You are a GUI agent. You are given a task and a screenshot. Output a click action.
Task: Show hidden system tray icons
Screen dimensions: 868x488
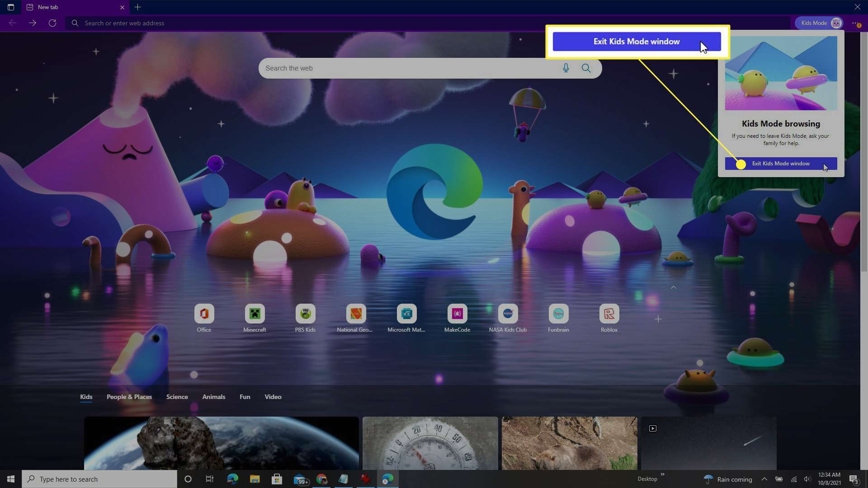pyautogui.click(x=764, y=479)
